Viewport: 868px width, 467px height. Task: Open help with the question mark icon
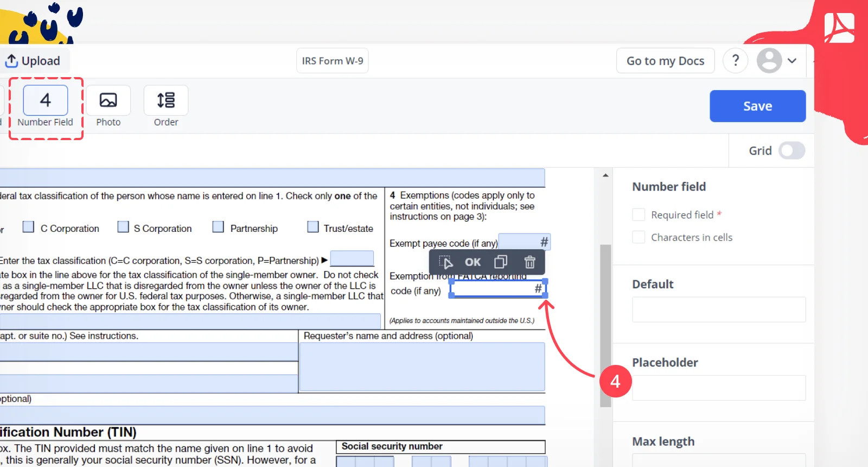point(736,60)
